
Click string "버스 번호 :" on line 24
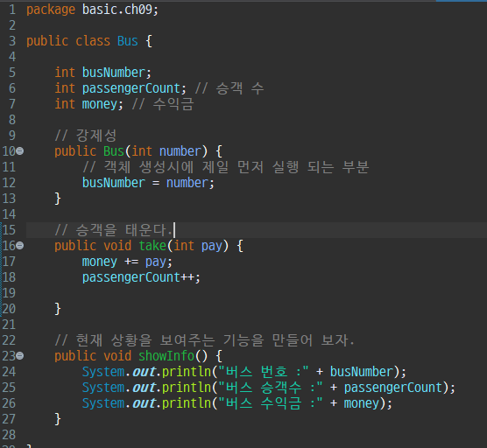(264, 372)
